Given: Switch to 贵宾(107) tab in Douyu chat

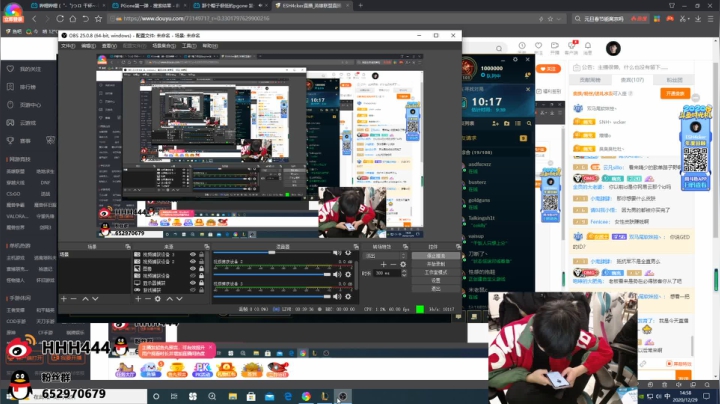Looking at the screenshot, I should coord(632,80).
